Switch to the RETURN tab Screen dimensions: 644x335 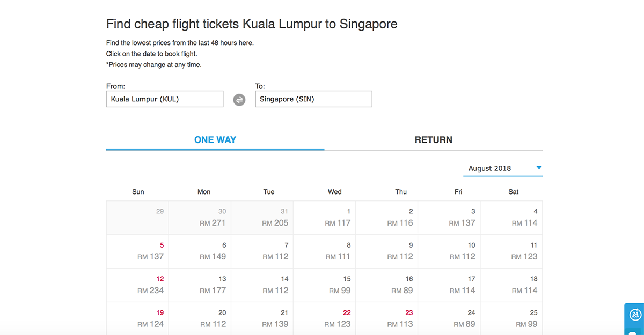tap(434, 140)
